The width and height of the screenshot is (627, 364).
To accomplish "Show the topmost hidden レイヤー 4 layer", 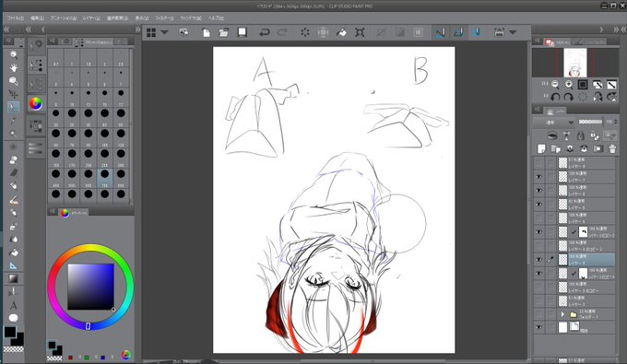I will pos(539,162).
